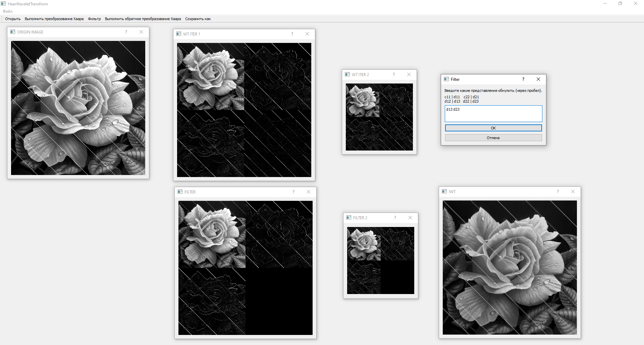This screenshot has width=644, height=345.
Task: Click help icon of FILTER 2 window
Action: pyautogui.click(x=395, y=218)
